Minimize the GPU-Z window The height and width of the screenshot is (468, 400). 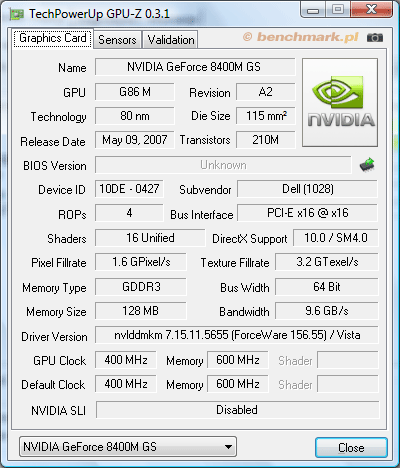coord(313,10)
